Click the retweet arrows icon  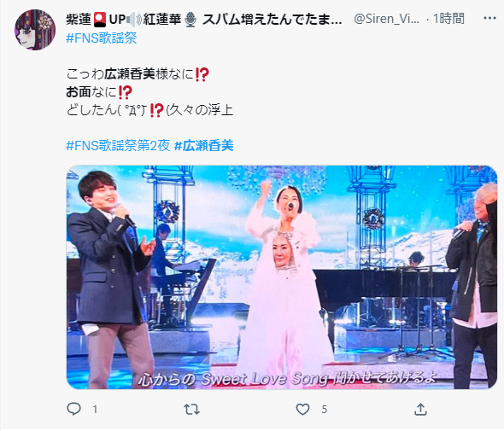pyautogui.click(x=191, y=409)
